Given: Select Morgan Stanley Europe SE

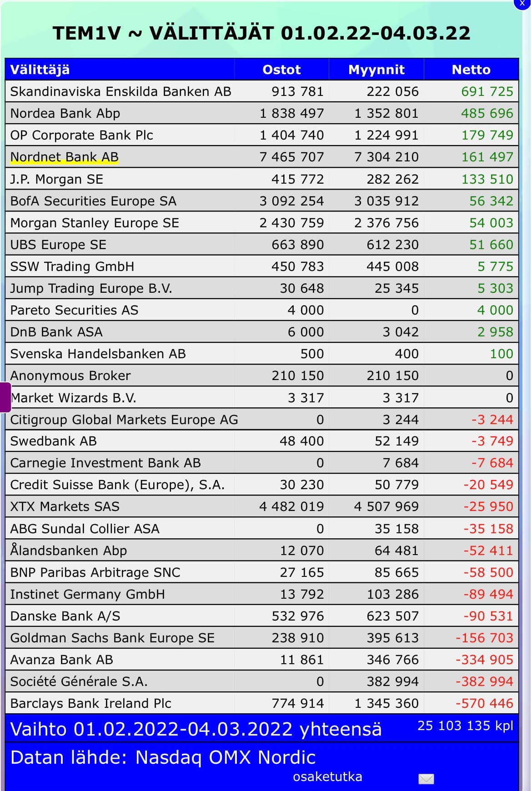Looking at the screenshot, I should coord(95,223).
